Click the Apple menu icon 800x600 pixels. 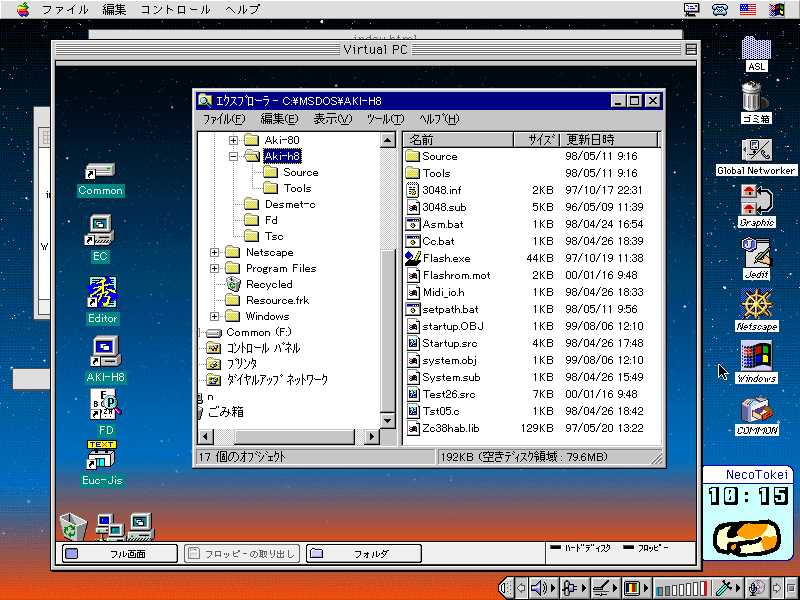tap(22, 9)
